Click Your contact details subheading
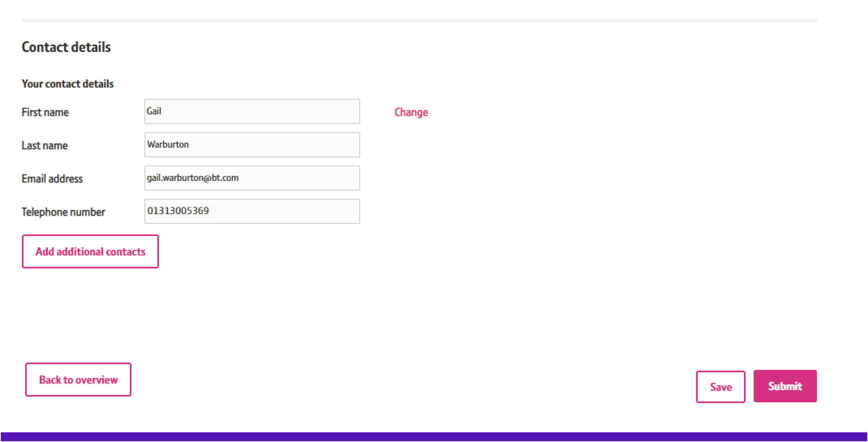The image size is (868, 442). pyautogui.click(x=67, y=84)
